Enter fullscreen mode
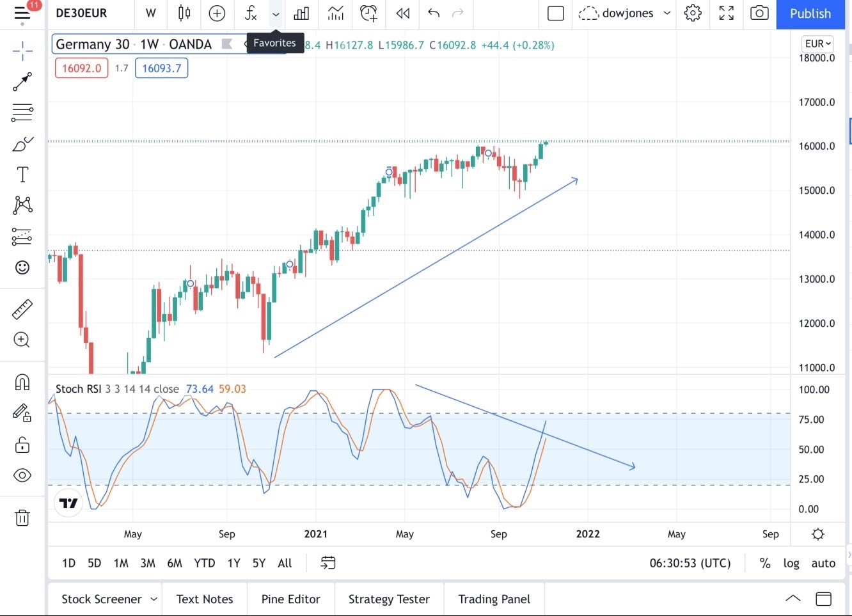 click(x=726, y=13)
